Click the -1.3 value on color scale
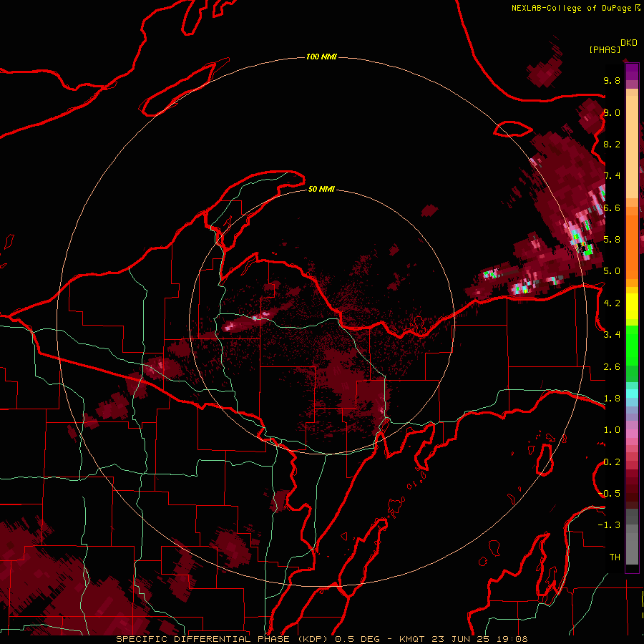Screen dimensions: 644x644 click(609, 525)
